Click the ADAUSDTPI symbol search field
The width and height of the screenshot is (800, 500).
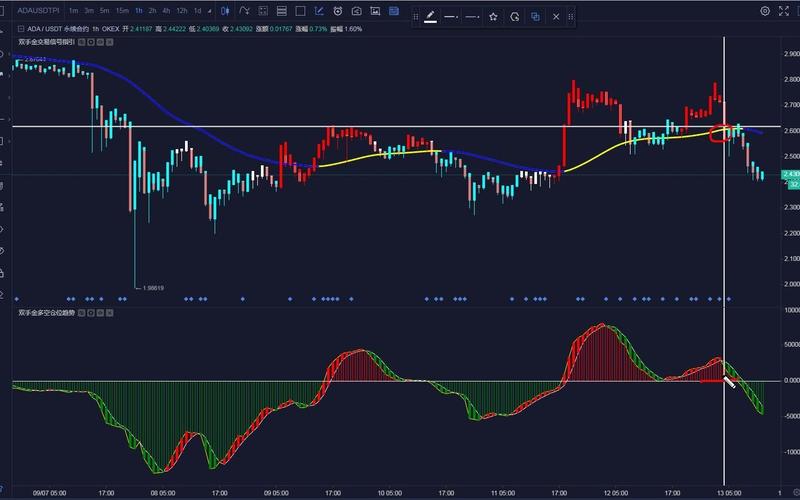[x=38, y=11]
